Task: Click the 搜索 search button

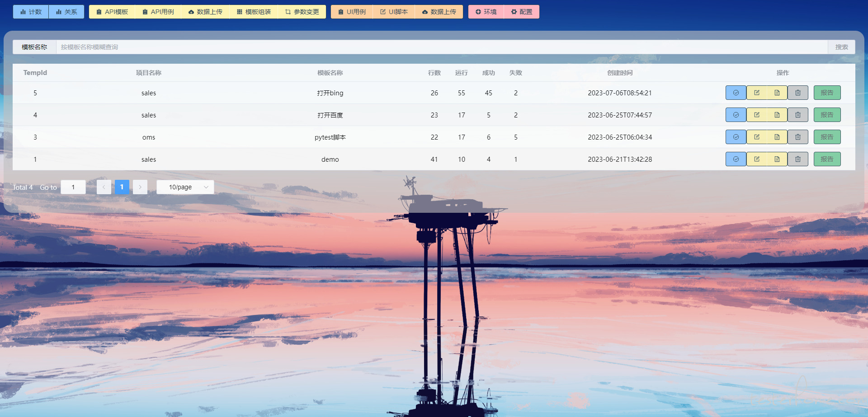Action: (x=841, y=47)
